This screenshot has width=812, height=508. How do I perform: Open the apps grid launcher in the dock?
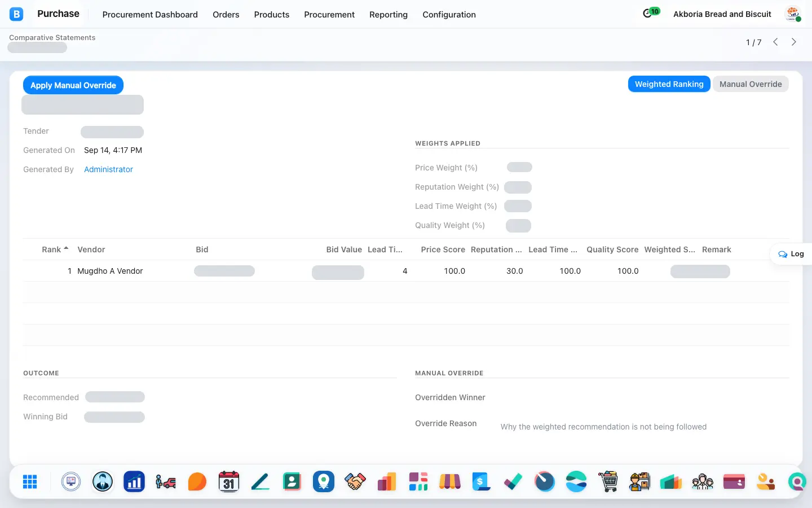point(30,481)
